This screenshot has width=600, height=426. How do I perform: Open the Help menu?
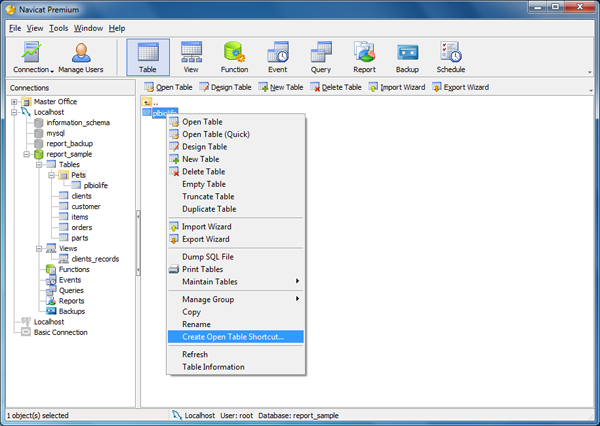[117, 28]
